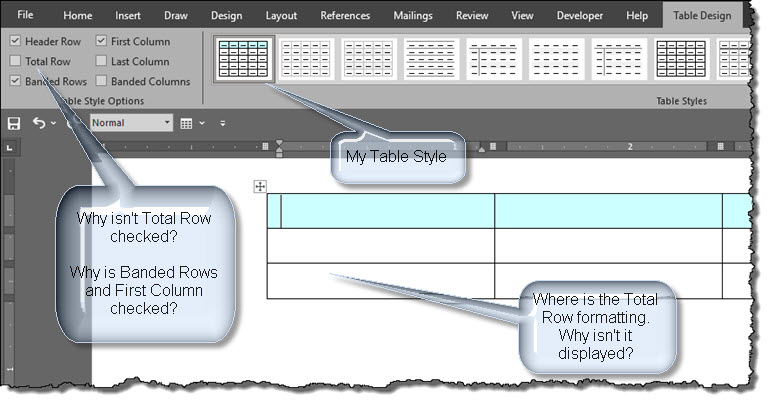
Task: Toggle the Header Row checkbox
Action: (15, 41)
